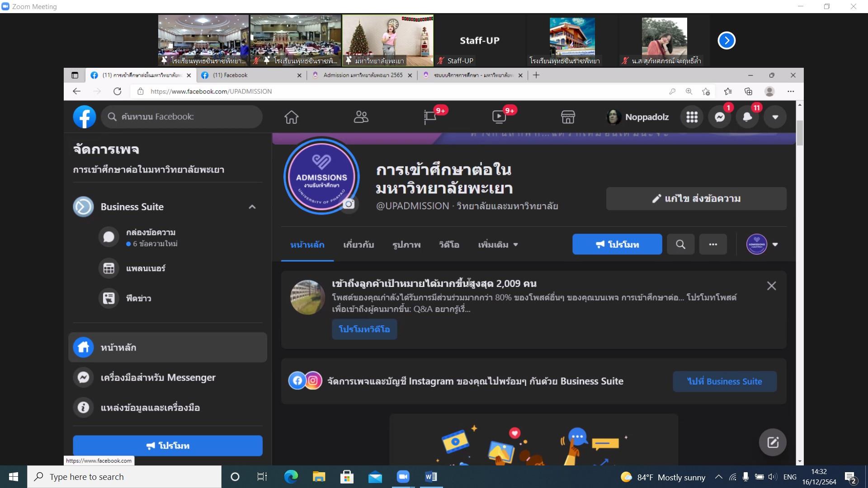The width and height of the screenshot is (868, 488).
Task: Add page to favorites star icon
Action: click(x=706, y=91)
